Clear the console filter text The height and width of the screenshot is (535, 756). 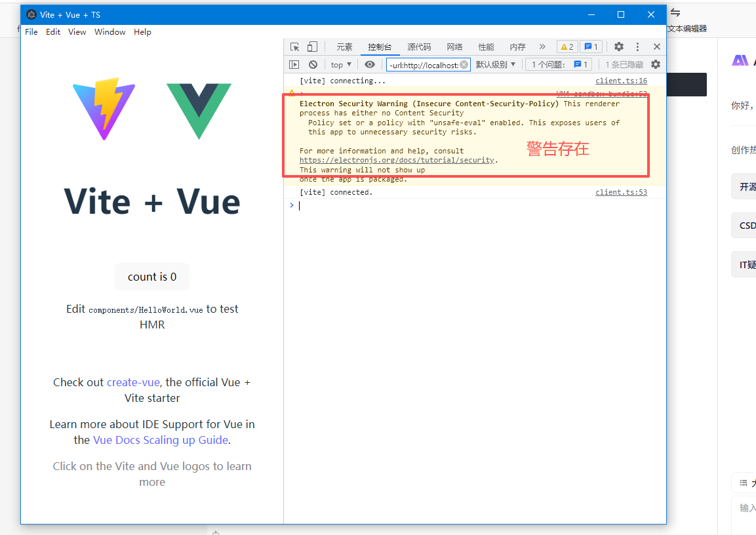click(x=464, y=65)
